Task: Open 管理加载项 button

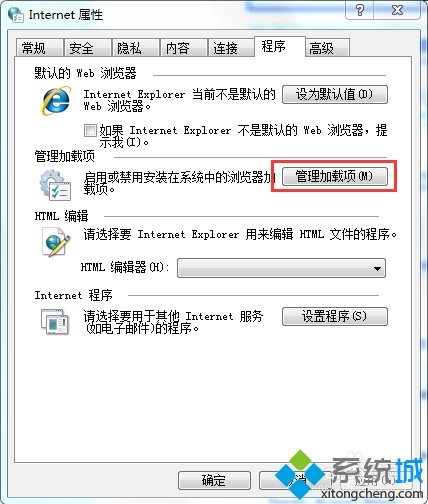Action: pos(335,176)
